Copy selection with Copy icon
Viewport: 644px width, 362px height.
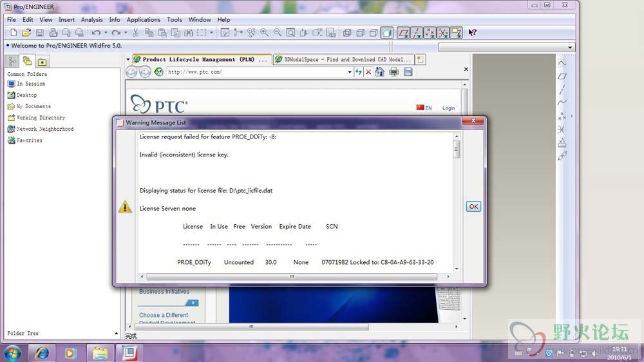149,32
